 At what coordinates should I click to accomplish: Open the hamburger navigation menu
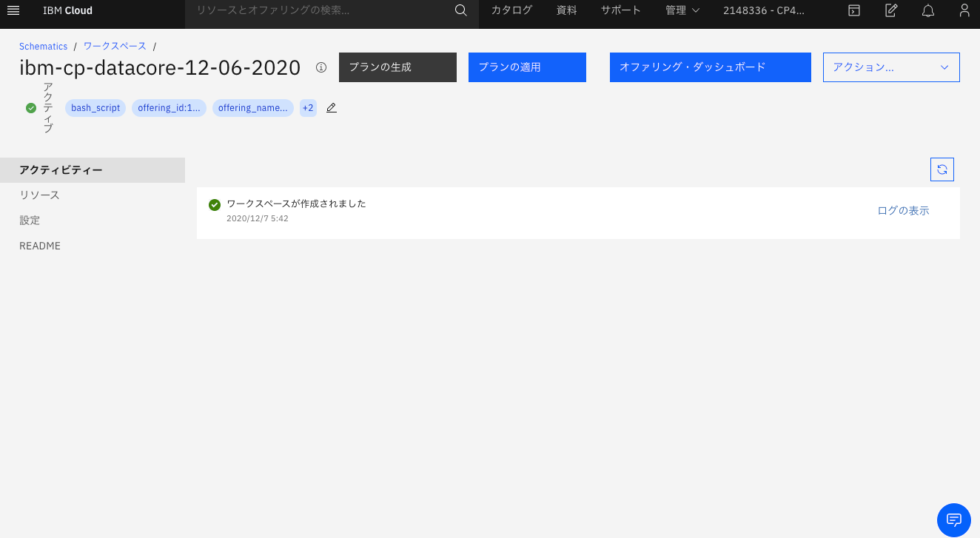[13, 10]
